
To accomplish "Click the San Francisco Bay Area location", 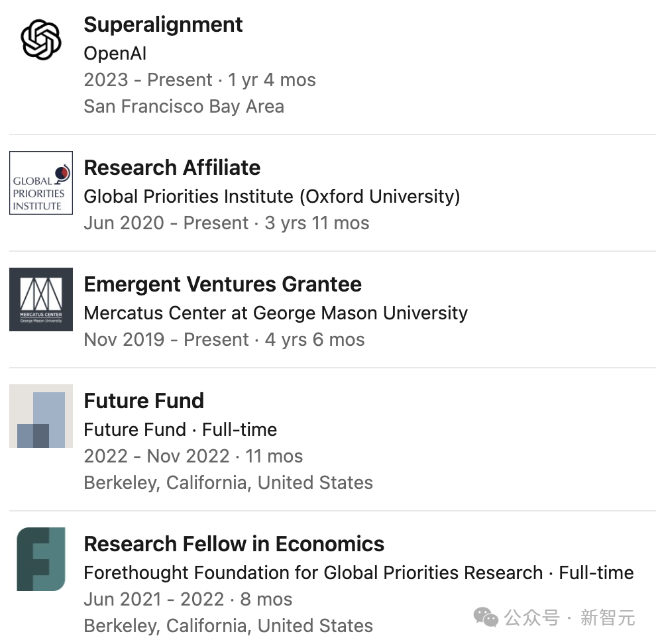I will (x=184, y=107).
